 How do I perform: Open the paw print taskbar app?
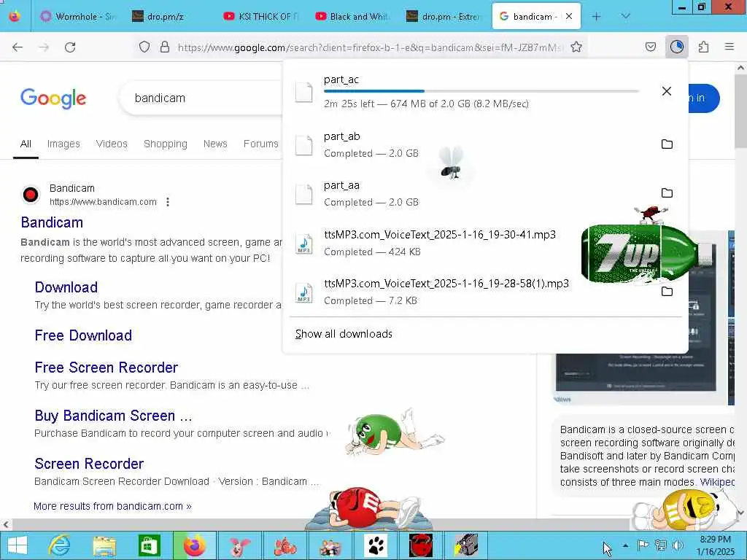pyautogui.click(x=376, y=545)
